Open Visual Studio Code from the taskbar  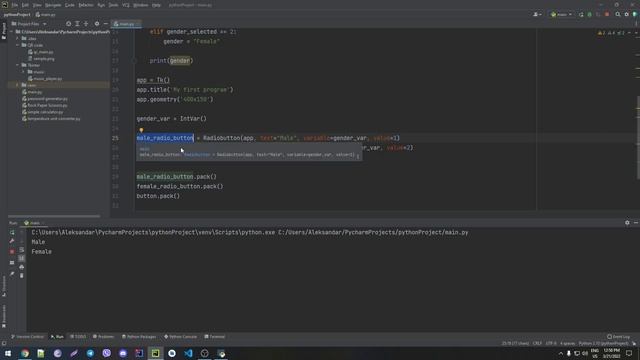(188, 353)
